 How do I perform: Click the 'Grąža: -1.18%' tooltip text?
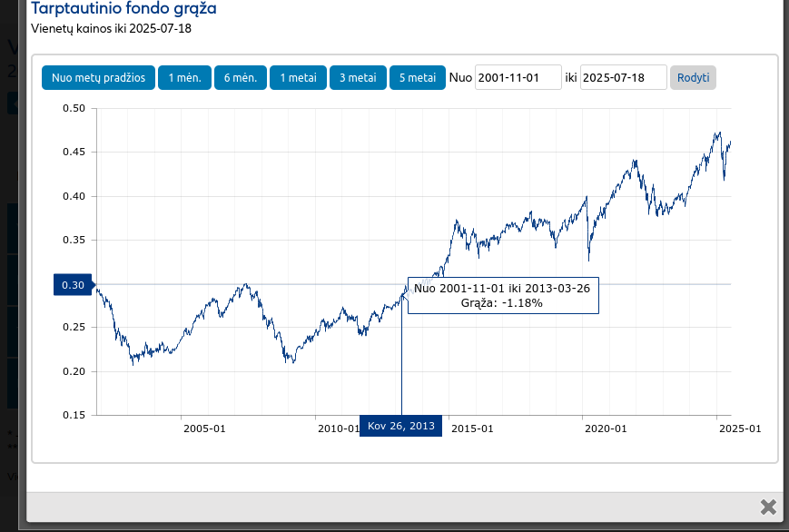502,303
